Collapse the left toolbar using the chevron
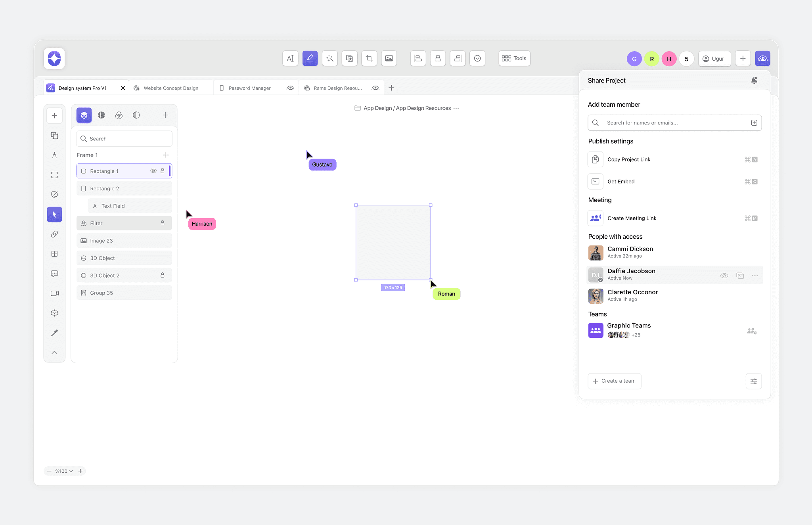This screenshot has height=525, width=812. click(x=54, y=353)
